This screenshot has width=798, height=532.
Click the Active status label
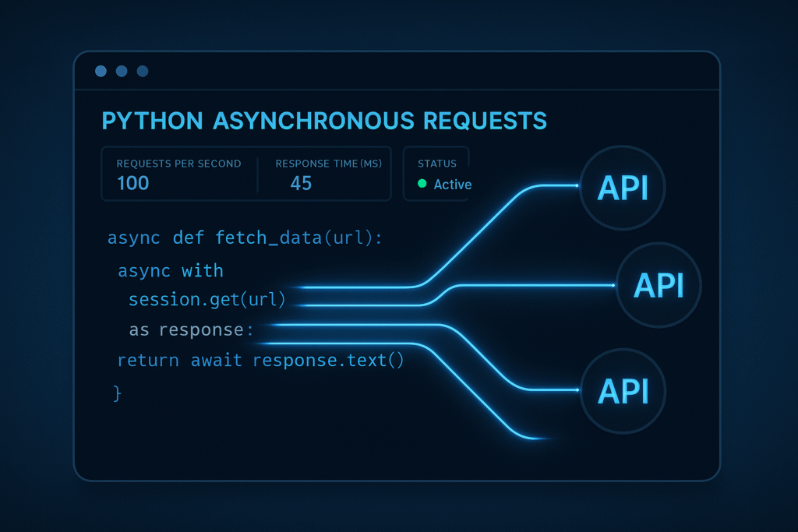click(x=453, y=184)
